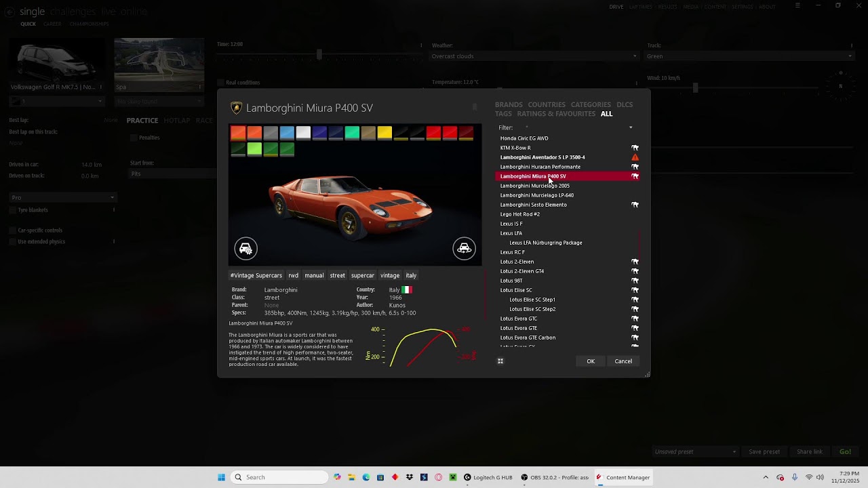Click taskbar Search box
This screenshot has height=488, width=868.
click(x=280, y=477)
